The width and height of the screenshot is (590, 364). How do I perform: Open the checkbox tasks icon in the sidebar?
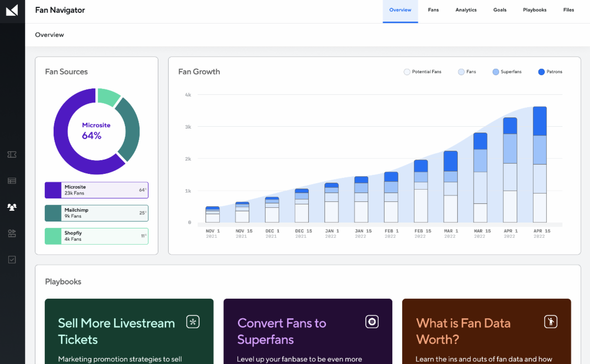(12, 259)
